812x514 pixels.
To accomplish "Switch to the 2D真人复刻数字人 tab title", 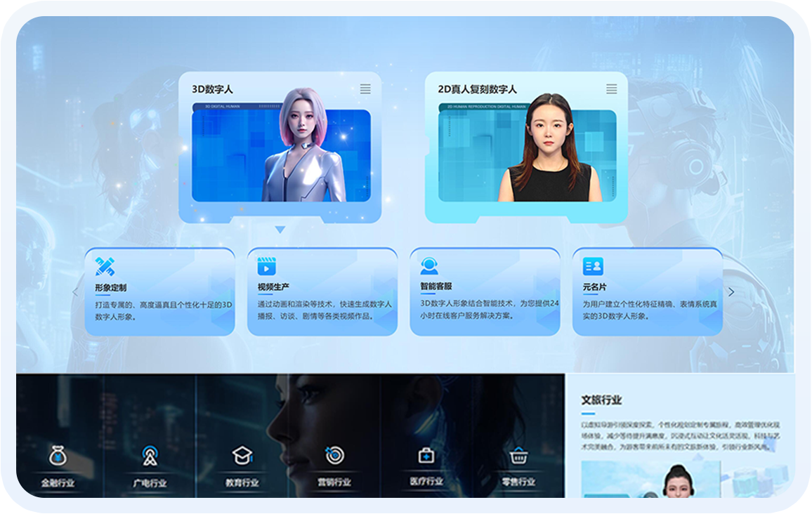I will [478, 89].
